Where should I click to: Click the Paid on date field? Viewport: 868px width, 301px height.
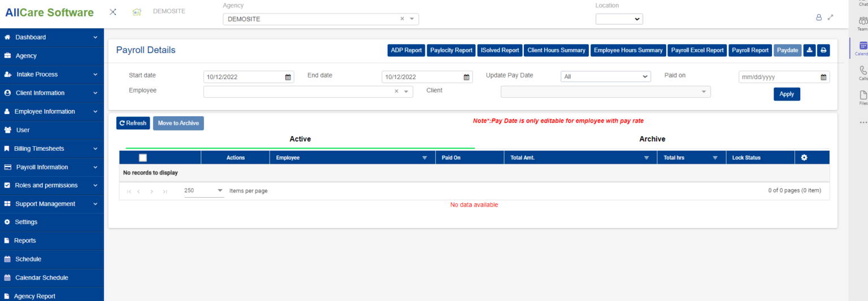point(784,77)
